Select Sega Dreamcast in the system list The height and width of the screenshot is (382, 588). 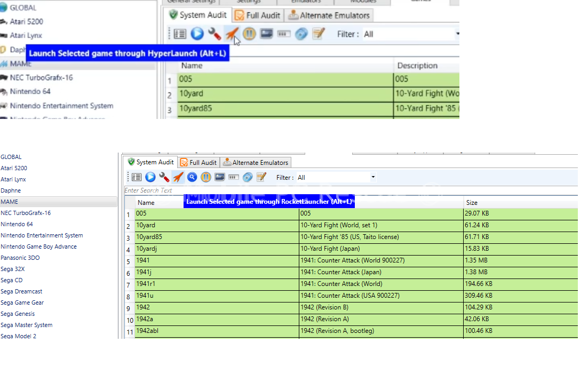coord(21,291)
